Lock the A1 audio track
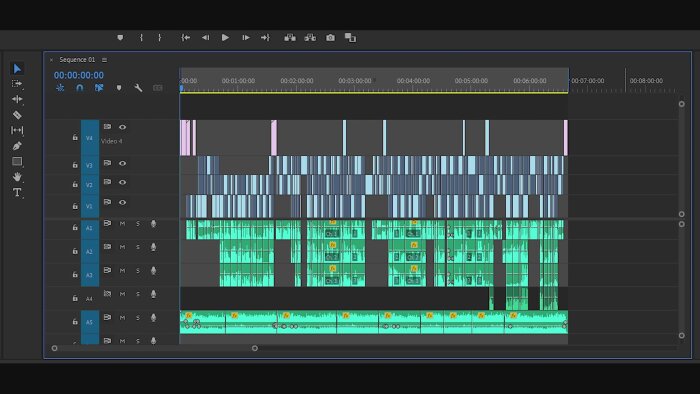Image resolution: width=700 pixels, height=394 pixels. (75, 228)
